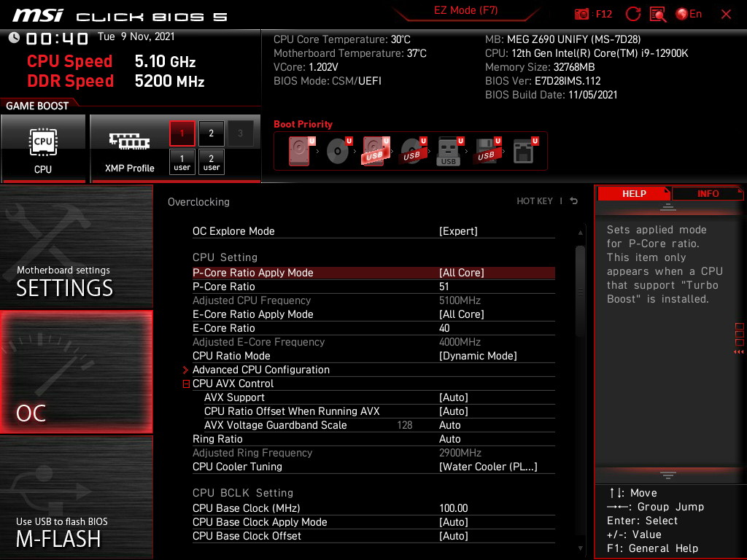The height and width of the screenshot is (560, 747).
Task: Click the date Tue 9 Nov, 2021
Action: click(136, 36)
